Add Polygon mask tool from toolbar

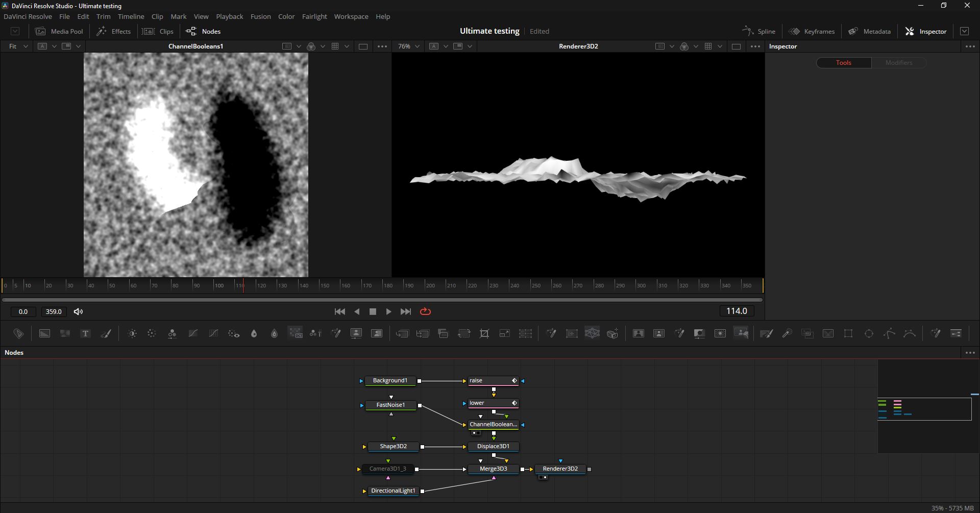point(889,333)
